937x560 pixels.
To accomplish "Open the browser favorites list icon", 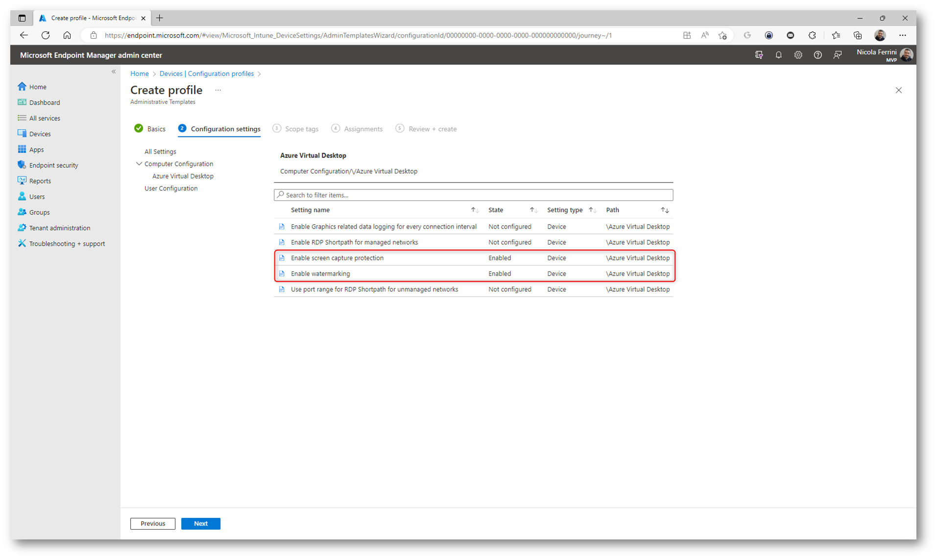I will tap(836, 35).
